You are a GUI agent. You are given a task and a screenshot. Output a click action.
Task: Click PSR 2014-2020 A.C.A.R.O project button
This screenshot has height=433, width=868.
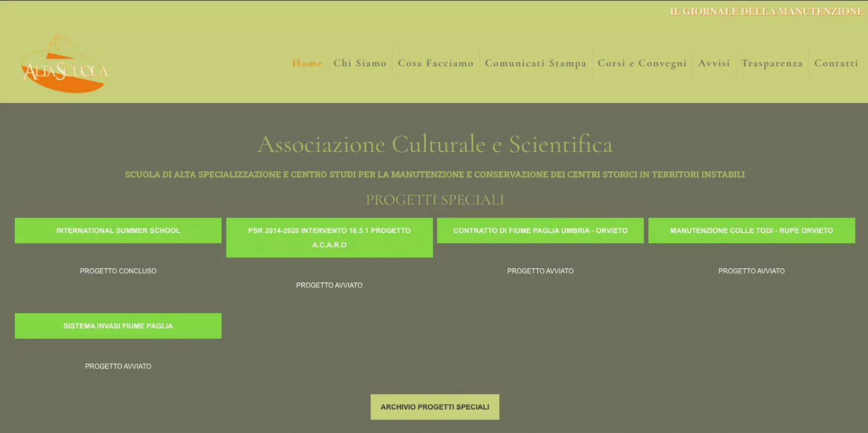click(x=329, y=237)
